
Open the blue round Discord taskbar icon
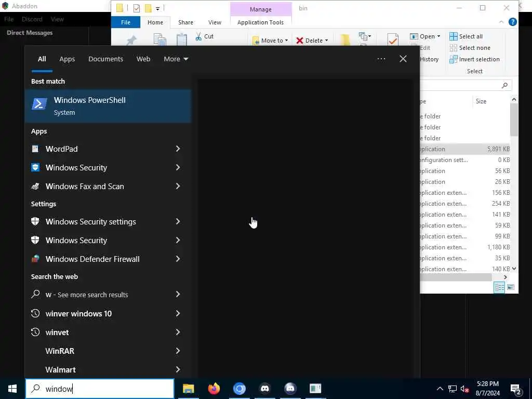click(x=290, y=389)
